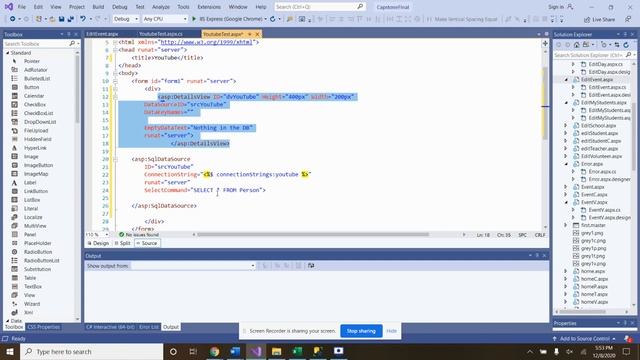Click the Navigate Backward toolbar icon
This screenshot has height=360, width=640.
point(13,19)
